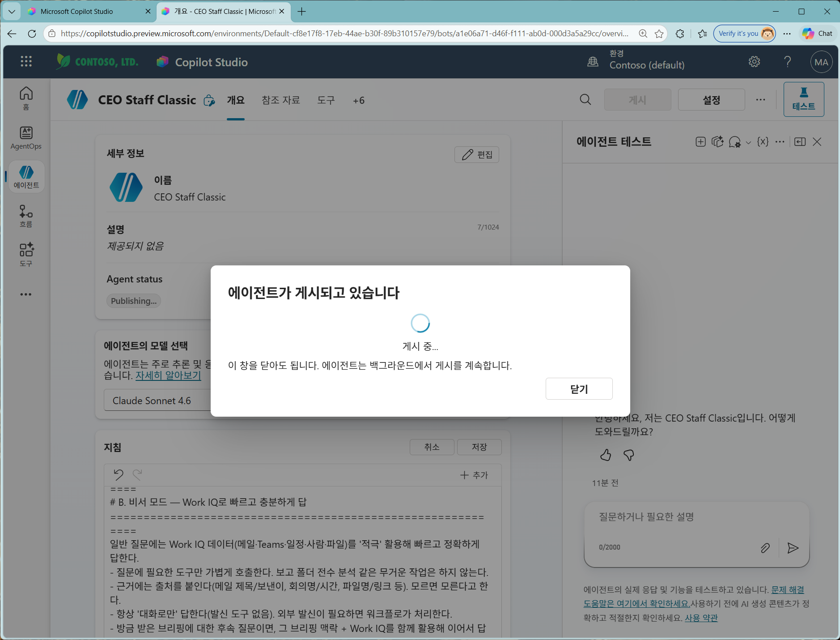Go to Home in left sidebar
Image resolution: width=840 pixels, height=640 pixels.
tap(26, 98)
